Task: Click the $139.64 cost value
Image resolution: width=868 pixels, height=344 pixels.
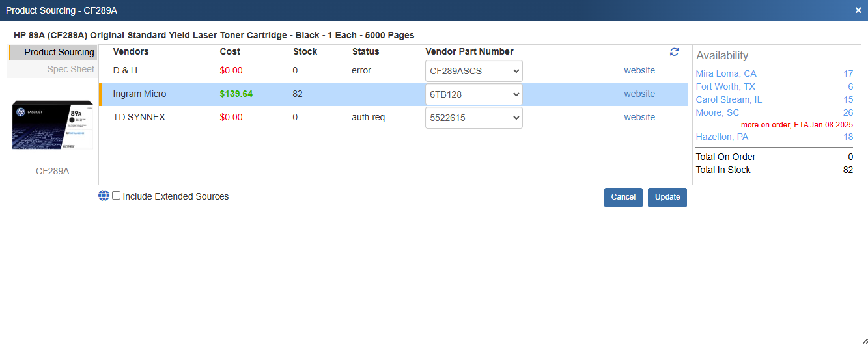Action: [x=236, y=94]
